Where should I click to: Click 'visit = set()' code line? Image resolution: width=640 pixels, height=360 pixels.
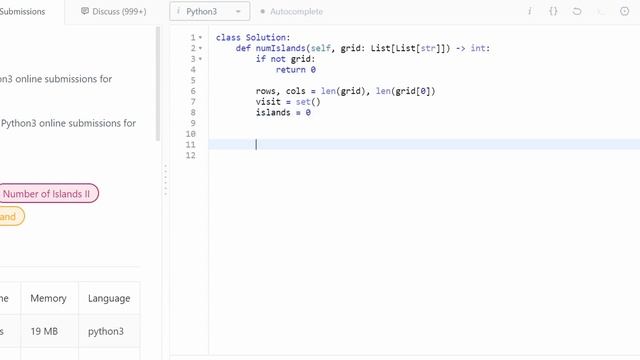(288, 102)
